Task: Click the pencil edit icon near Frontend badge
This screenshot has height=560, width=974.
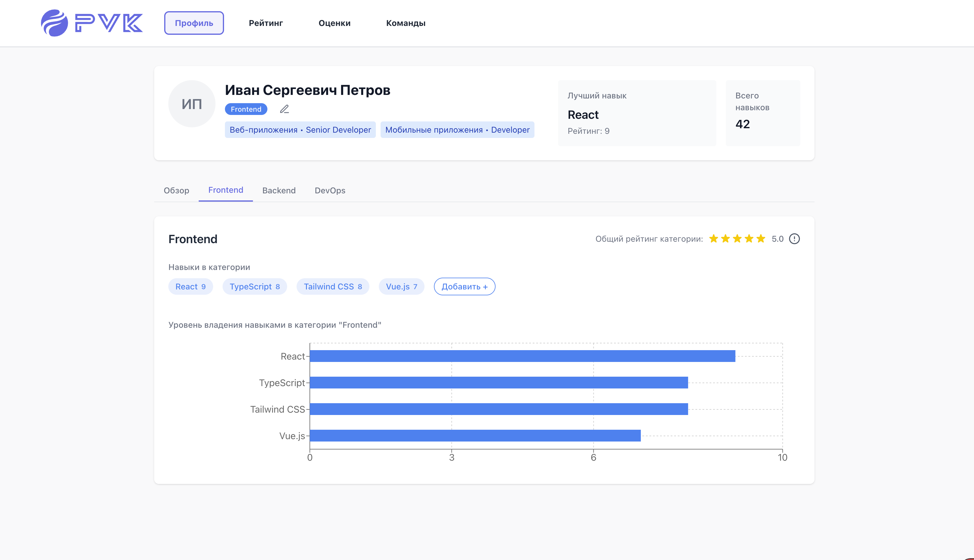Action: pyautogui.click(x=284, y=109)
